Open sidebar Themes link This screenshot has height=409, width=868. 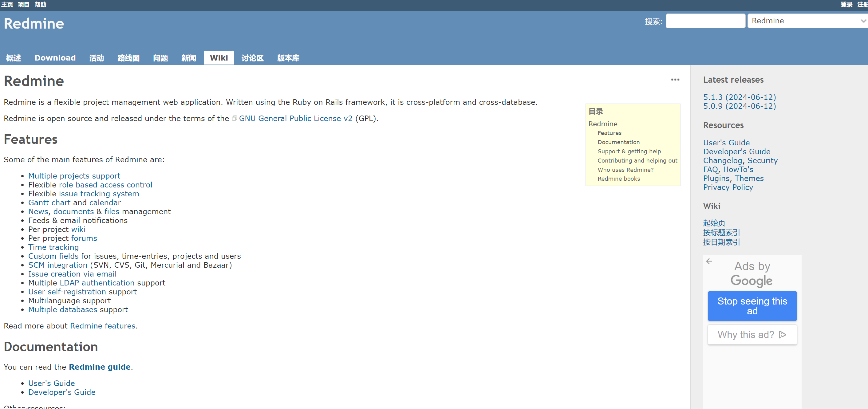coord(749,179)
